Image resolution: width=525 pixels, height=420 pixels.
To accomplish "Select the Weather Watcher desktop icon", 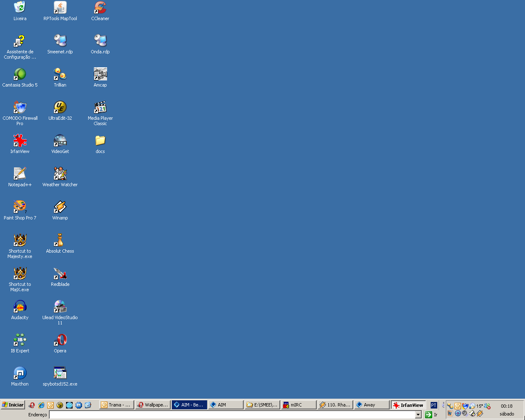I will (60, 177).
